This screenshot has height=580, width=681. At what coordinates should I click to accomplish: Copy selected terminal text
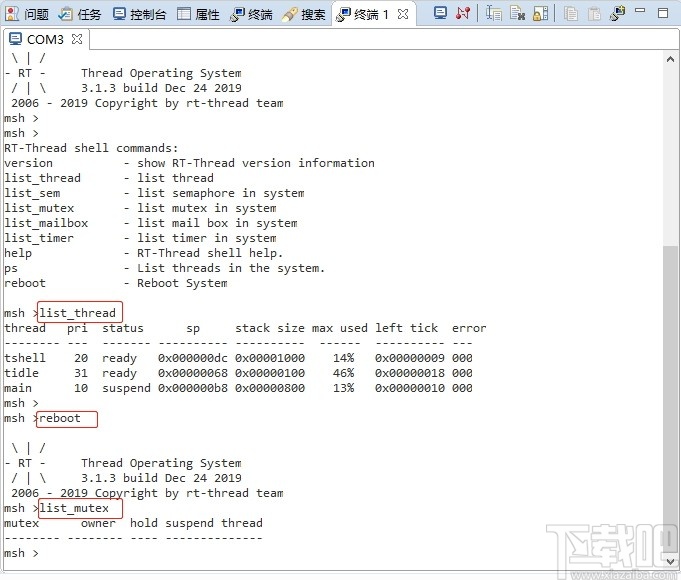(571, 14)
